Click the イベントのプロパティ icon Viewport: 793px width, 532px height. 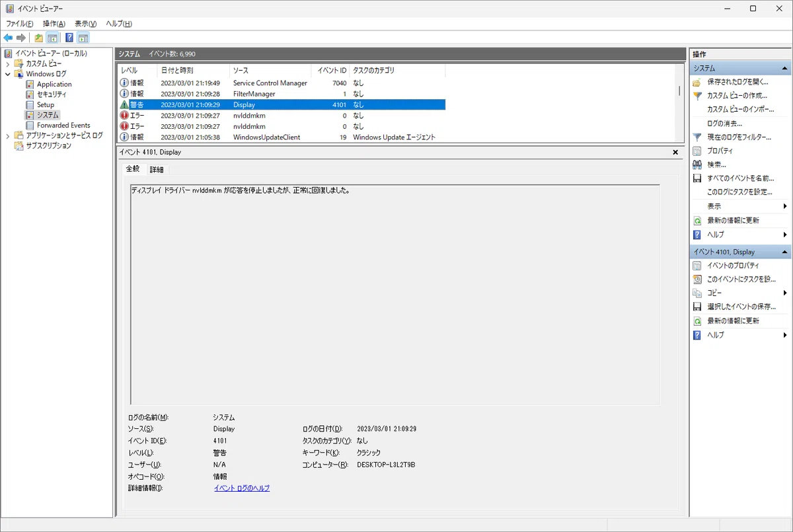697,266
